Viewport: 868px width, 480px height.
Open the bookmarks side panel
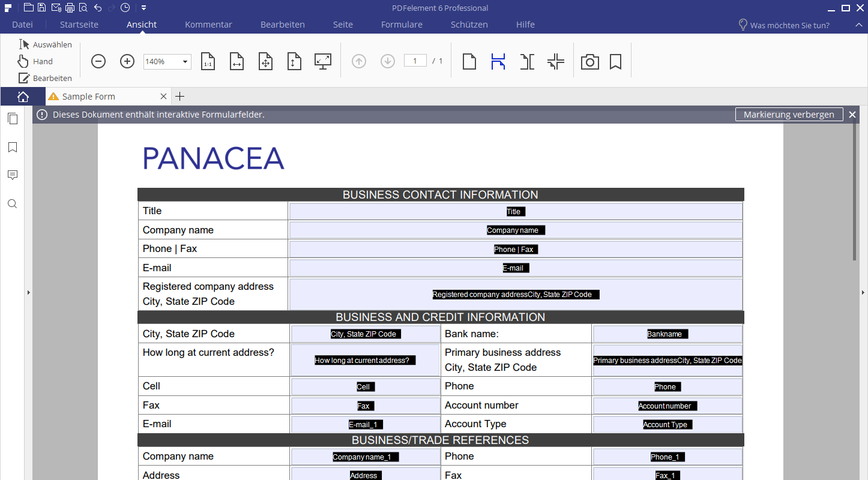(x=13, y=148)
